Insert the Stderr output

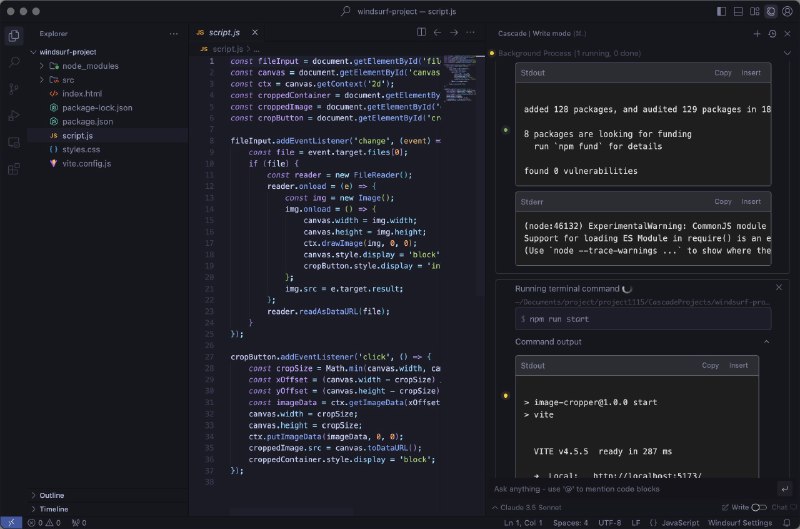pyautogui.click(x=751, y=202)
